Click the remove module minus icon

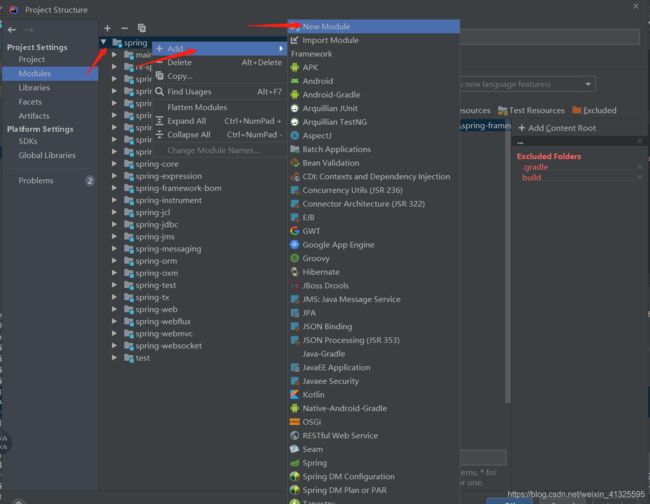pyautogui.click(x=124, y=28)
